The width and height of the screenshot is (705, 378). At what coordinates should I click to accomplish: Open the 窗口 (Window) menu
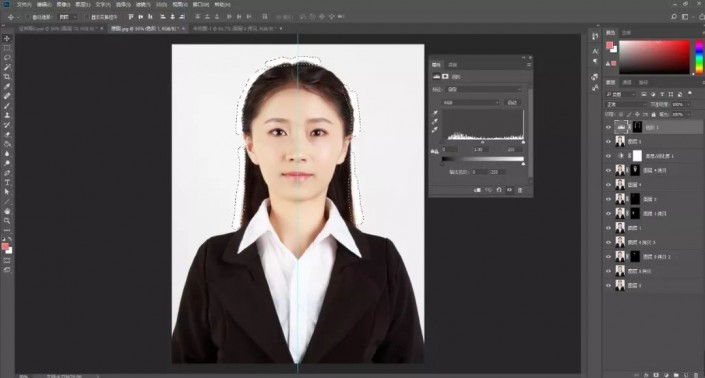pyautogui.click(x=201, y=4)
